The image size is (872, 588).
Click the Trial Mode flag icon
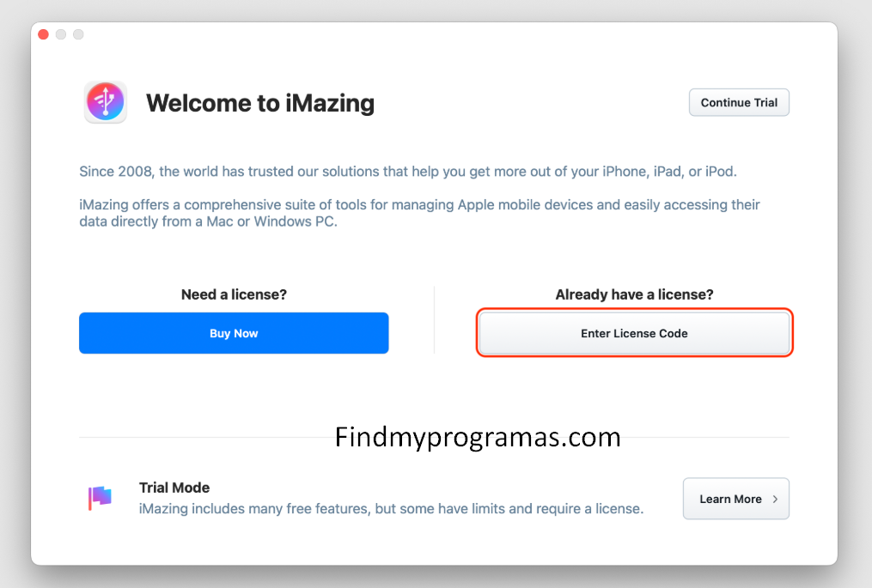[100, 498]
